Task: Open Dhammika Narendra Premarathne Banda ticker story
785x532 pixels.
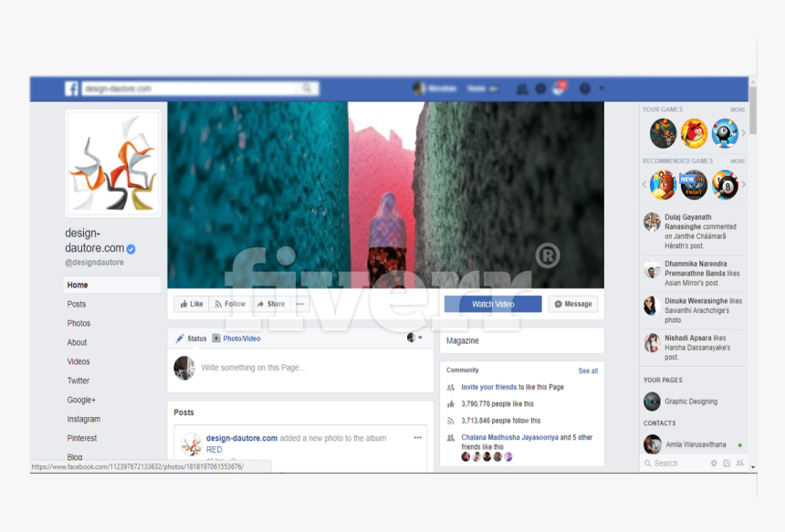Action: coord(694,273)
